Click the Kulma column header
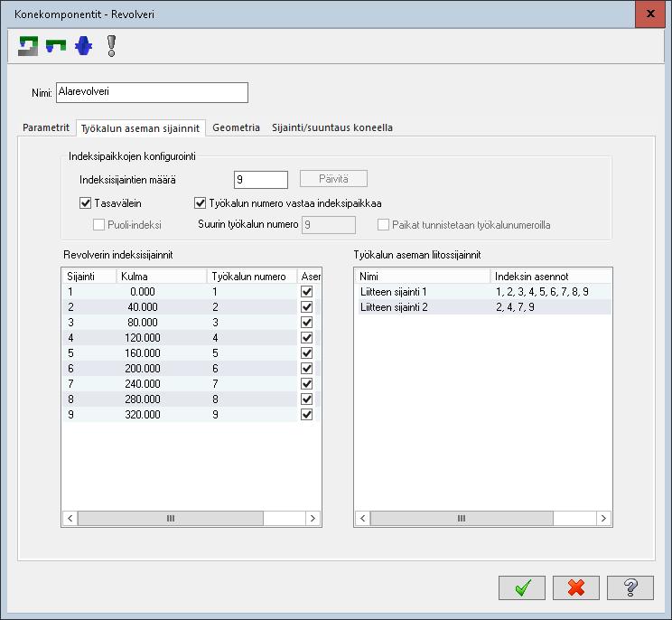Image resolution: width=672 pixels, height=620 pixels. coord(161,277)
